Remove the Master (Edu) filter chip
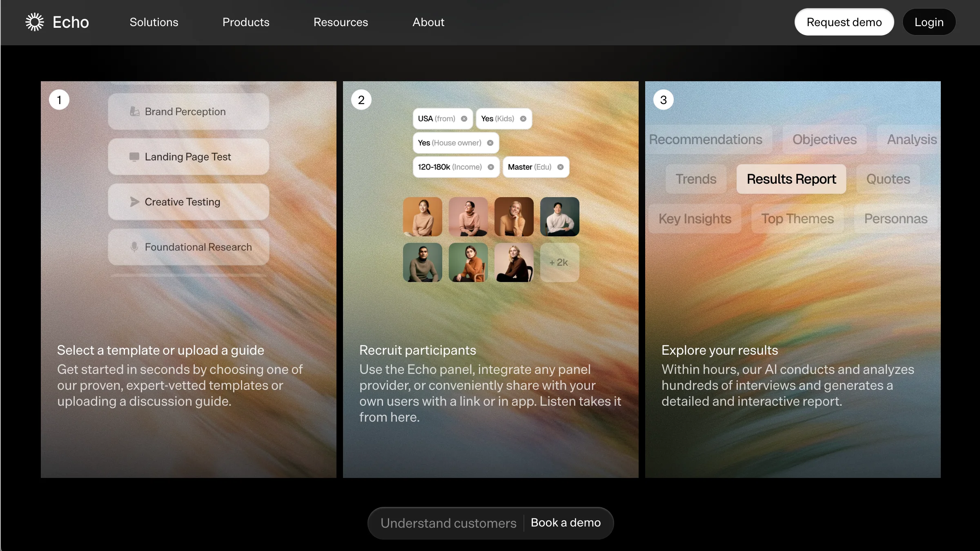Screen dimensions: 980x551 tap(561, 167)
